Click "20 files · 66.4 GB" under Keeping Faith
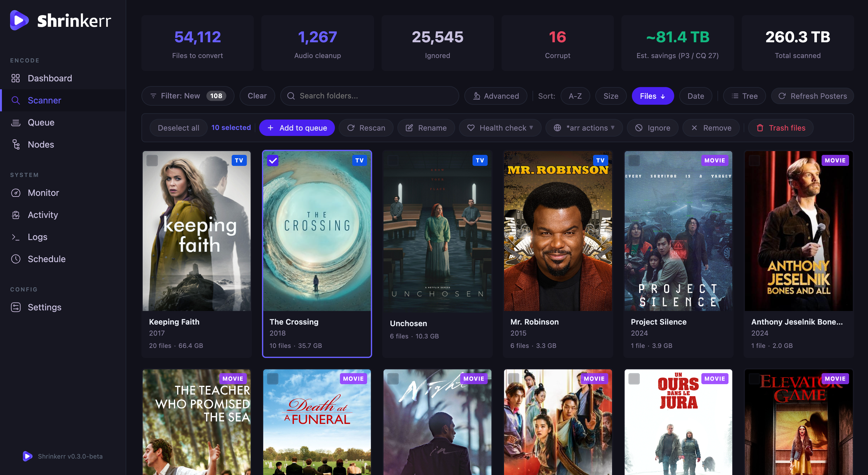Image resolution: width=868 pixels, height=475 pixels. [176, 346]
